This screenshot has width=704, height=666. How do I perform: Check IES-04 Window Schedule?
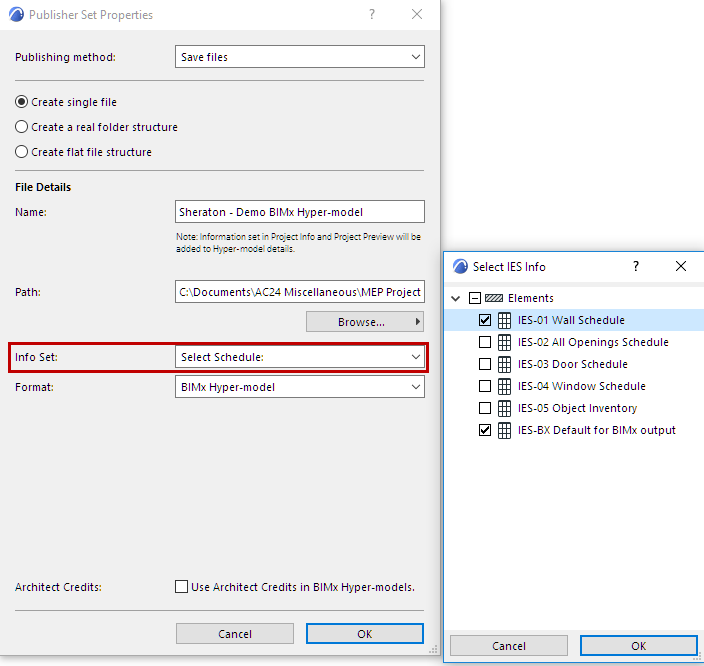coord(485,386)
